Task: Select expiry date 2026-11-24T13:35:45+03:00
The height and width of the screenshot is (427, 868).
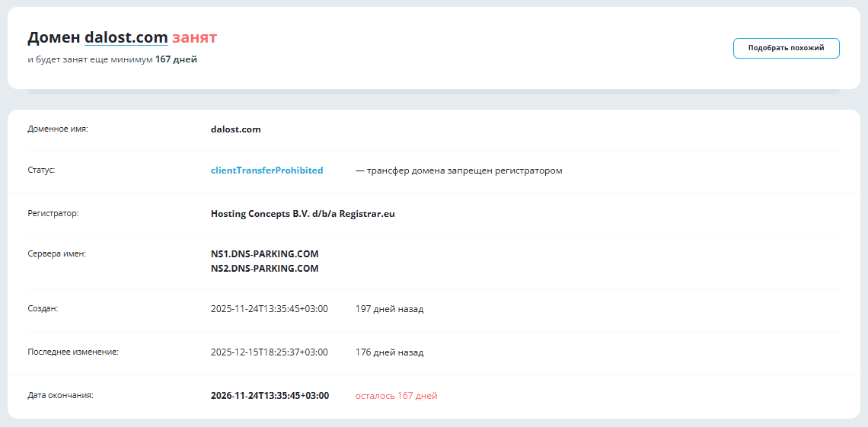Action: (270, 396)
